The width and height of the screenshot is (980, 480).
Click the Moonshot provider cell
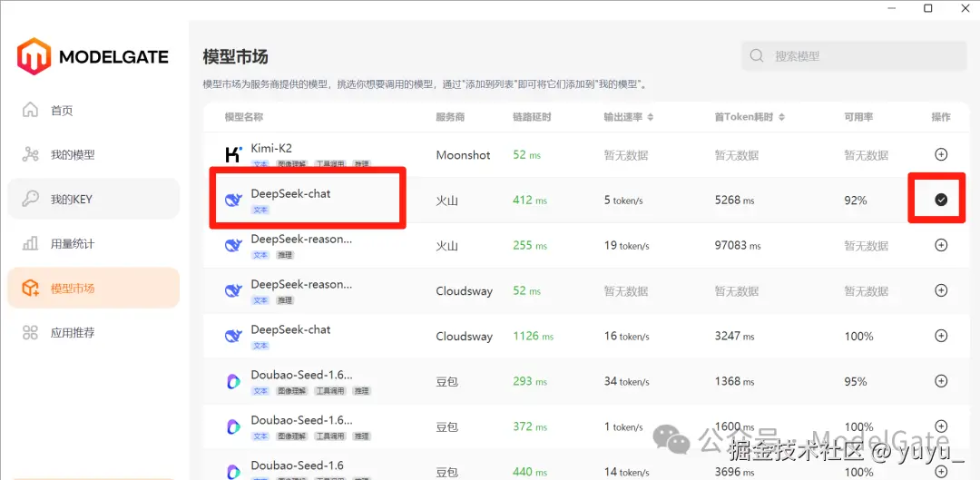[x=463, y=155]
